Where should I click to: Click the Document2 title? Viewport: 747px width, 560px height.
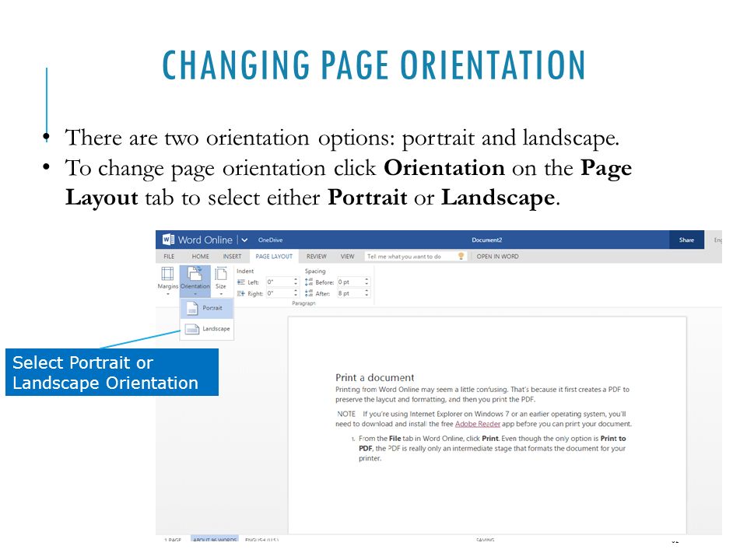click(486, 240)
